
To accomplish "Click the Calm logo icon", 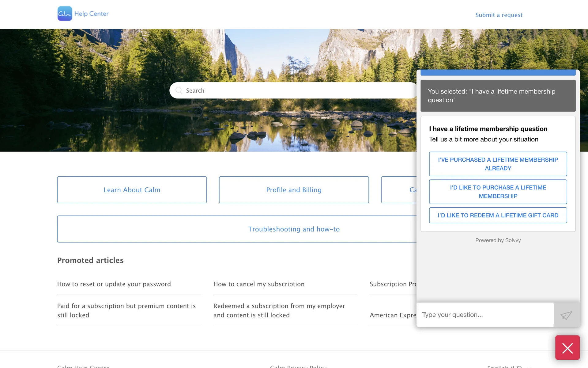I will (65, 14).
